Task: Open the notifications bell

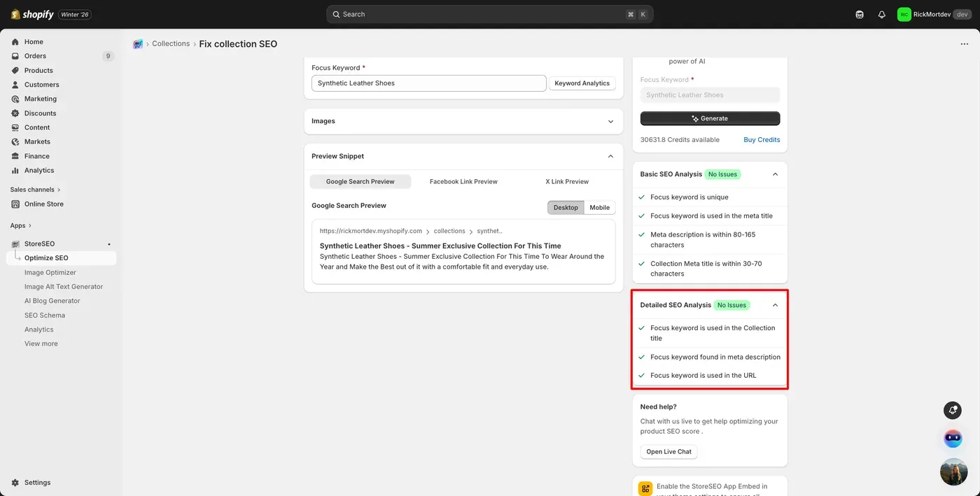Action: coord(881,14)
